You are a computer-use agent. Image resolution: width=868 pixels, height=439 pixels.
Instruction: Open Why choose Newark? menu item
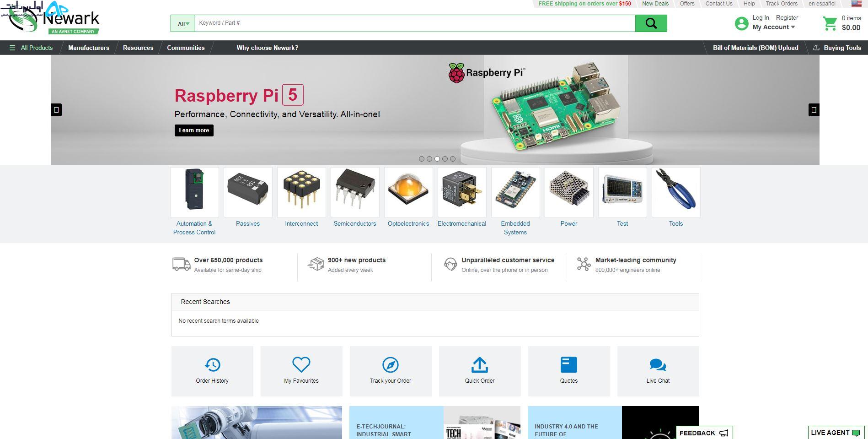[268, 48]
